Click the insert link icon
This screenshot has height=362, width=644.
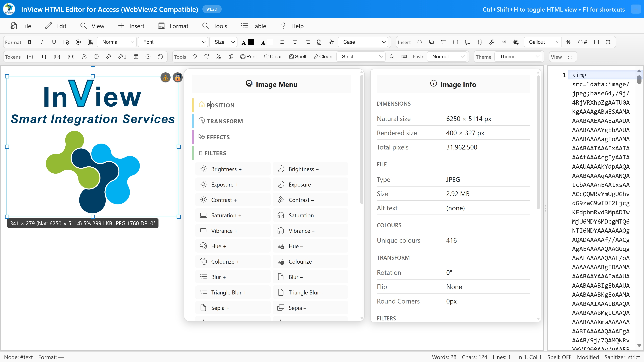(x=419, y=42)
